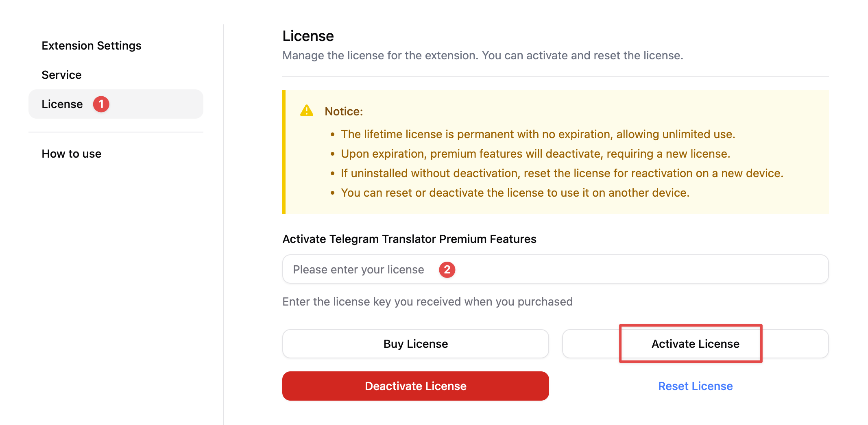
Task: Click the Enter the license key hint
Action: point(427,301)
